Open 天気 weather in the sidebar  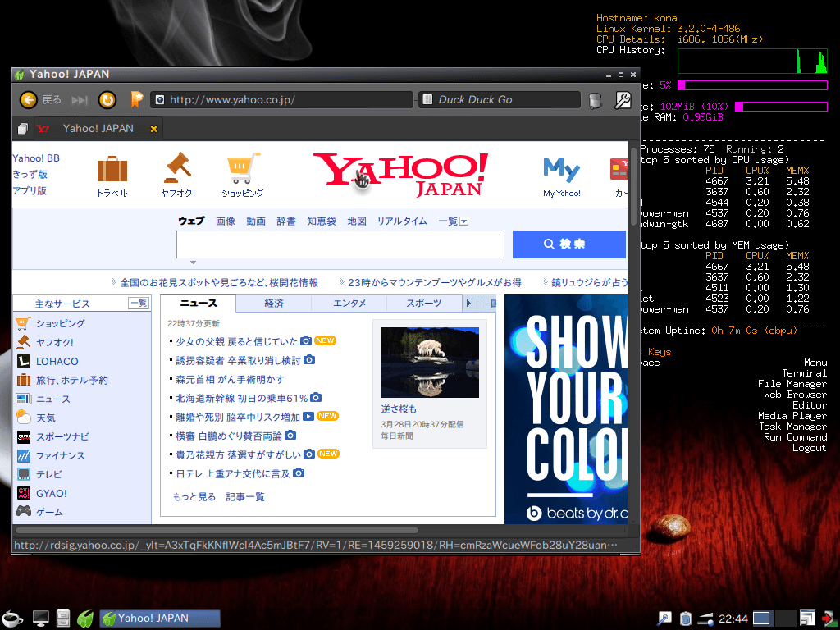click(x=46, y=418)
